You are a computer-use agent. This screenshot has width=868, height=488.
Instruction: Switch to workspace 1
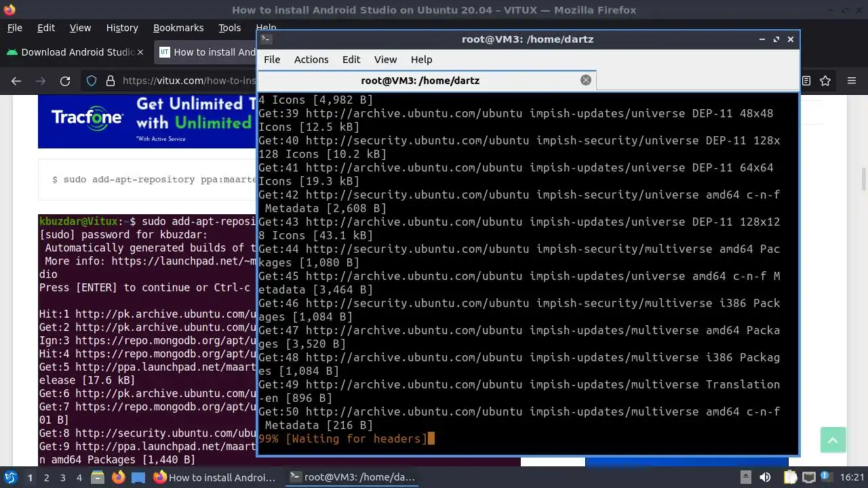pyautogui.click(x=30, y=477)
